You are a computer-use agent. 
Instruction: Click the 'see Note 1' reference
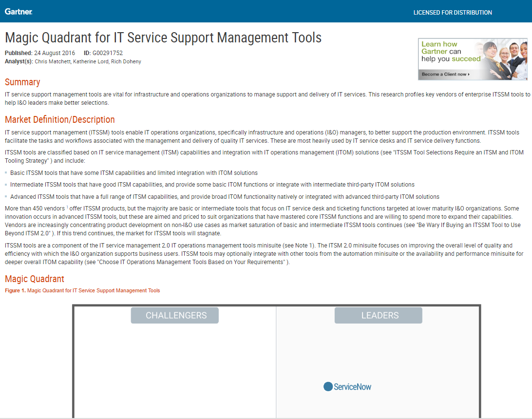299,245
